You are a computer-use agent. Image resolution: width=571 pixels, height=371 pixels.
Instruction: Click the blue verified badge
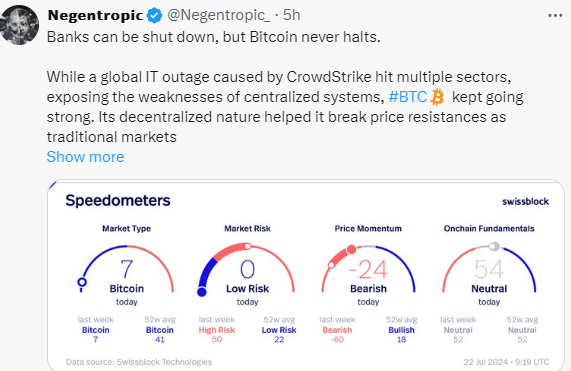point(154,16)
